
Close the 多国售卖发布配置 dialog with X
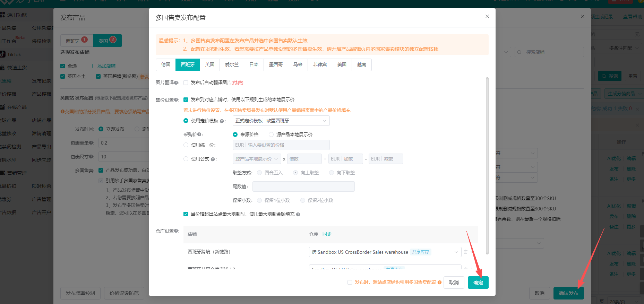click(487, 16)
